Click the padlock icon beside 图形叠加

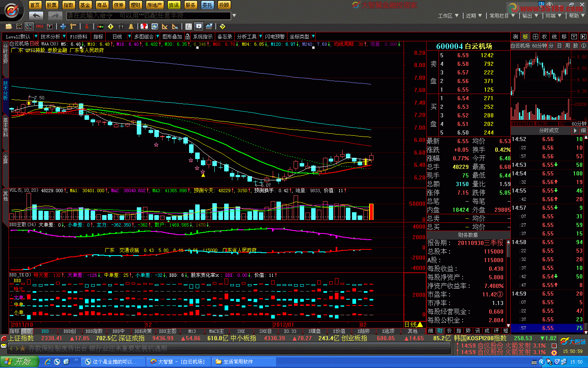[x=187, y=37]
